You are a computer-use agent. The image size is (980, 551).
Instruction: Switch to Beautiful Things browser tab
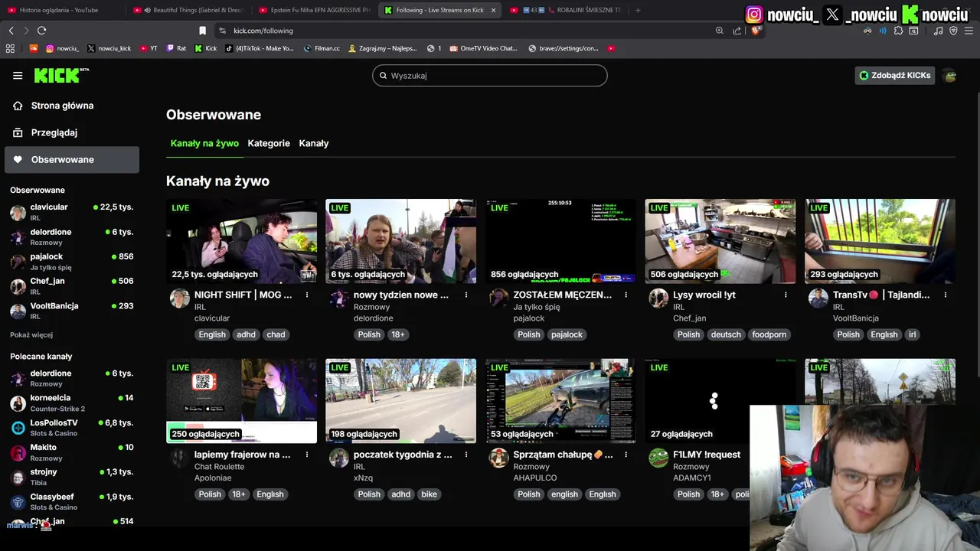click(188, 10)
